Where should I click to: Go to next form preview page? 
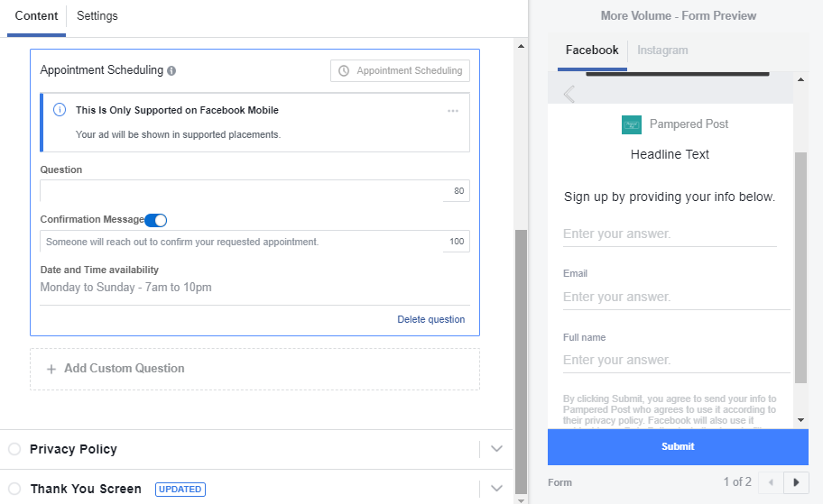tap(796, 482)
